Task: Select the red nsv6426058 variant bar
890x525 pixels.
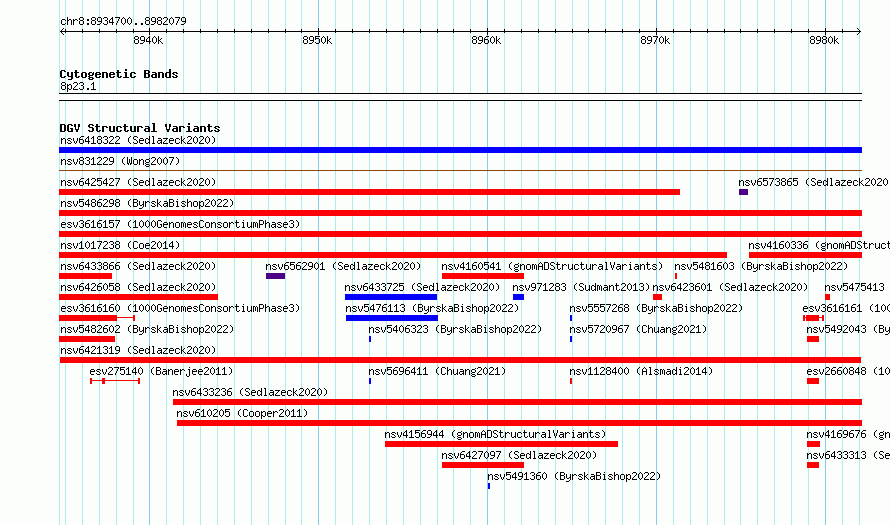Action: point(138,297)
